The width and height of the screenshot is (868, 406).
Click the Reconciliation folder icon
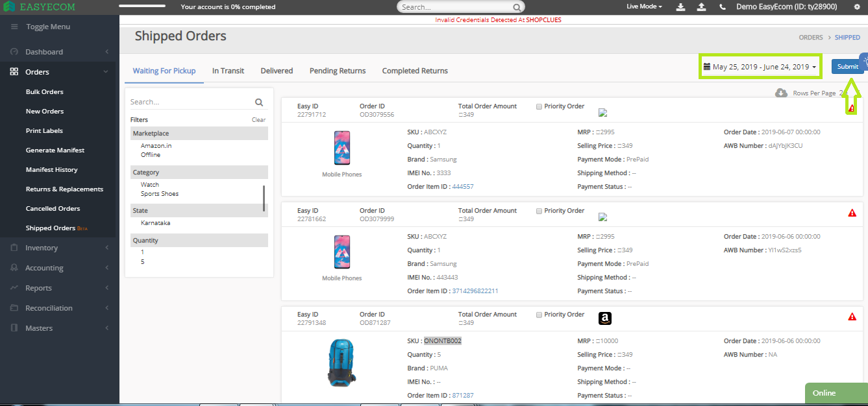coord(14,308)
